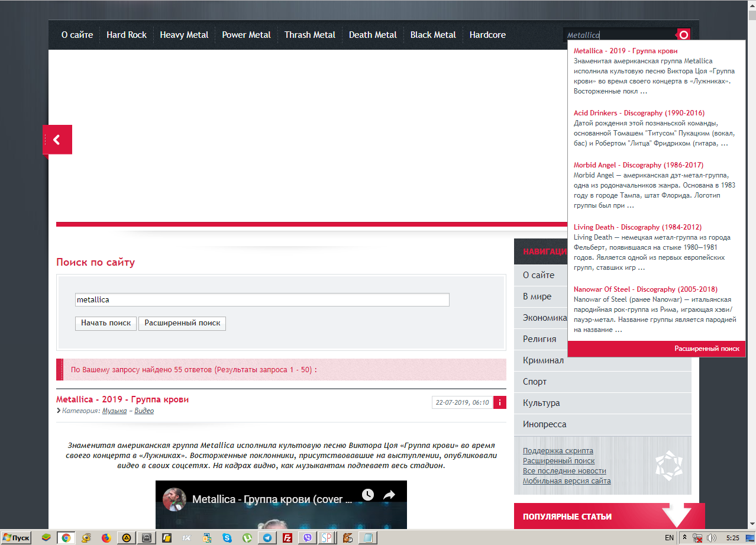Open sidebar Расширенный поиск link
The image size is (756, 545).
pos(559,461)
